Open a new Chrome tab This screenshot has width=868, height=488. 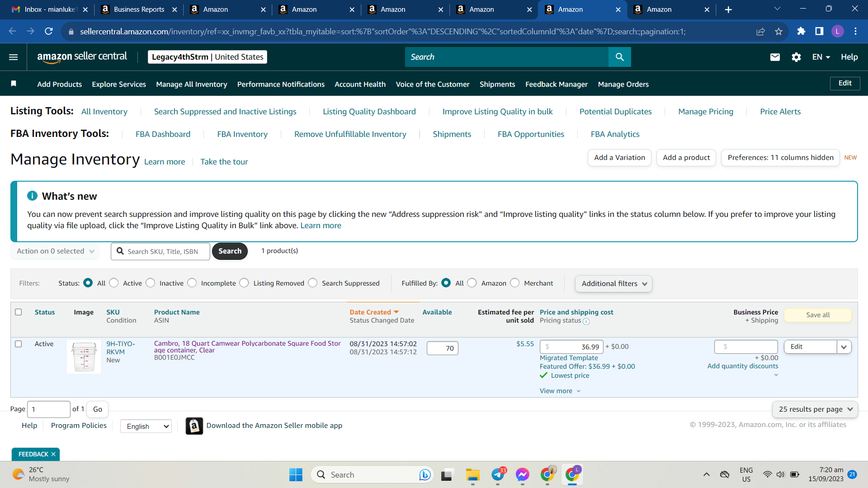728,9
